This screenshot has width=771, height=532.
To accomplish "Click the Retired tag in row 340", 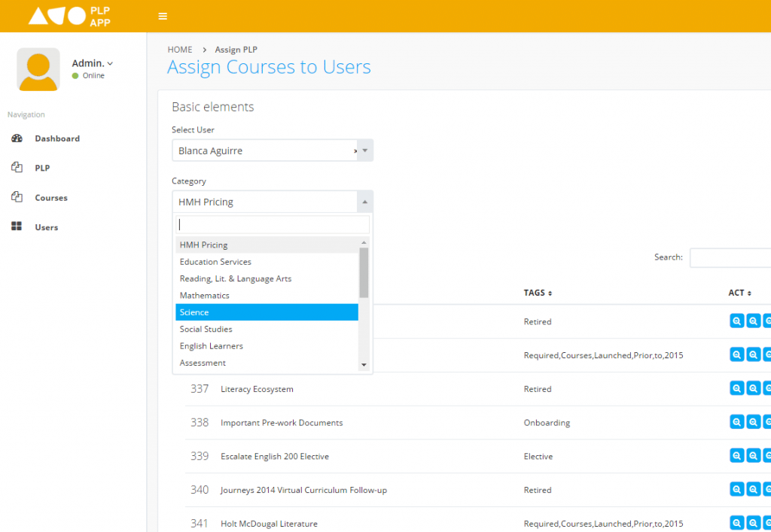I will coord(538,490).
